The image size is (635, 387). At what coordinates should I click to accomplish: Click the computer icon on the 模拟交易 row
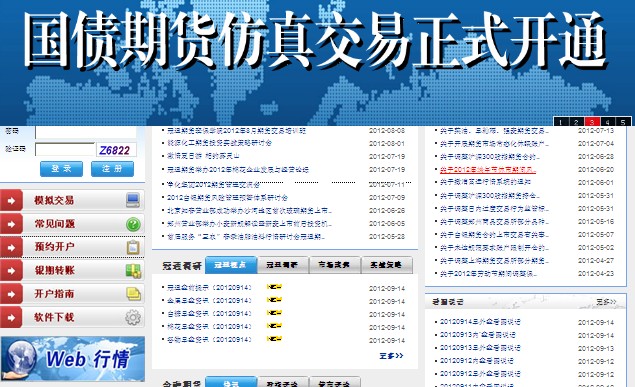133,200
